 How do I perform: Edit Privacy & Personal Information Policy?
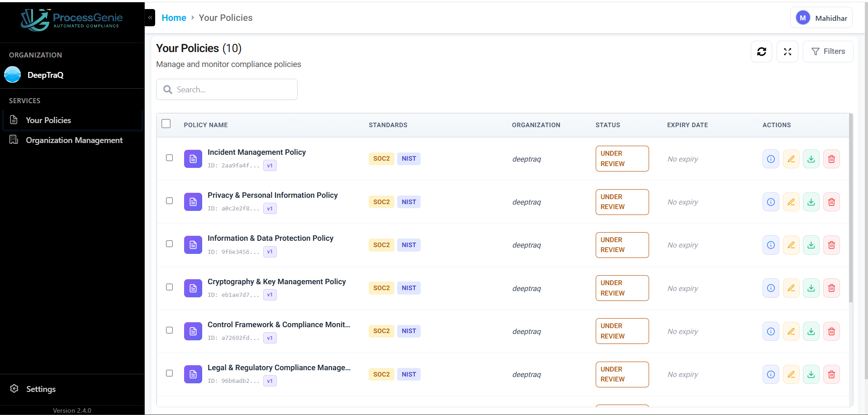pos(791,202)
